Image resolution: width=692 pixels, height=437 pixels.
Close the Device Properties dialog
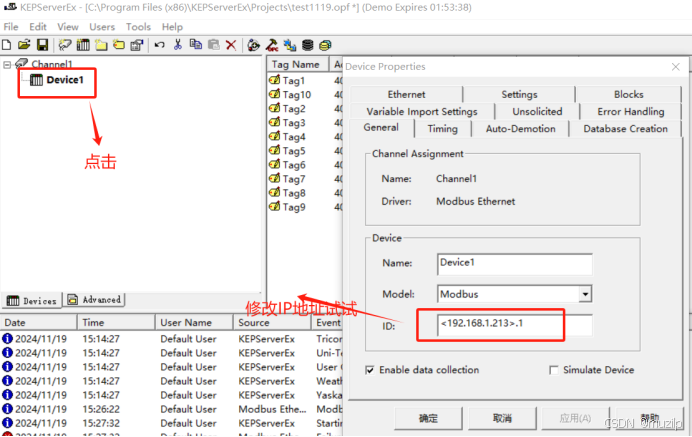click(675, 67)
